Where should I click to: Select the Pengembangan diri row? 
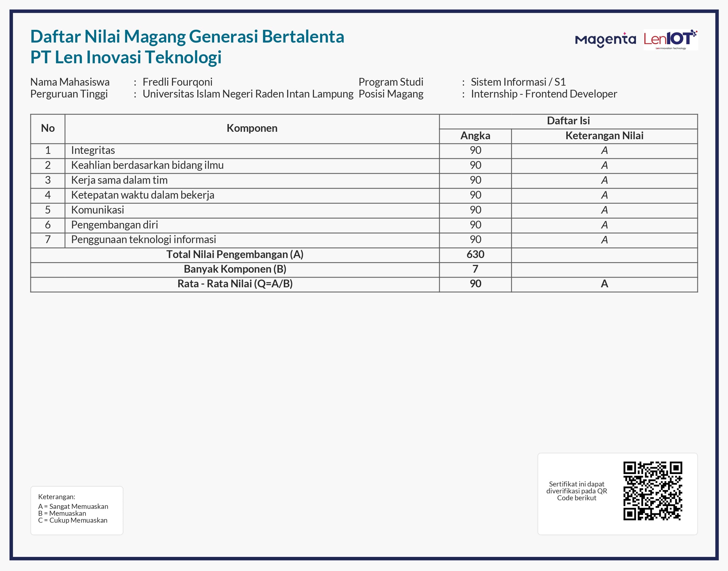point(115,224)
